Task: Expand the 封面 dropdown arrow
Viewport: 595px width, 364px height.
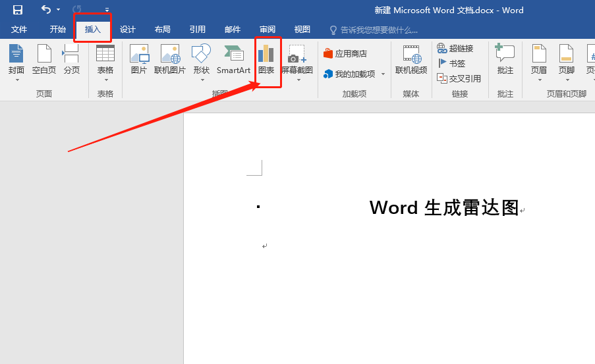Action: click(x=17, y=80)
